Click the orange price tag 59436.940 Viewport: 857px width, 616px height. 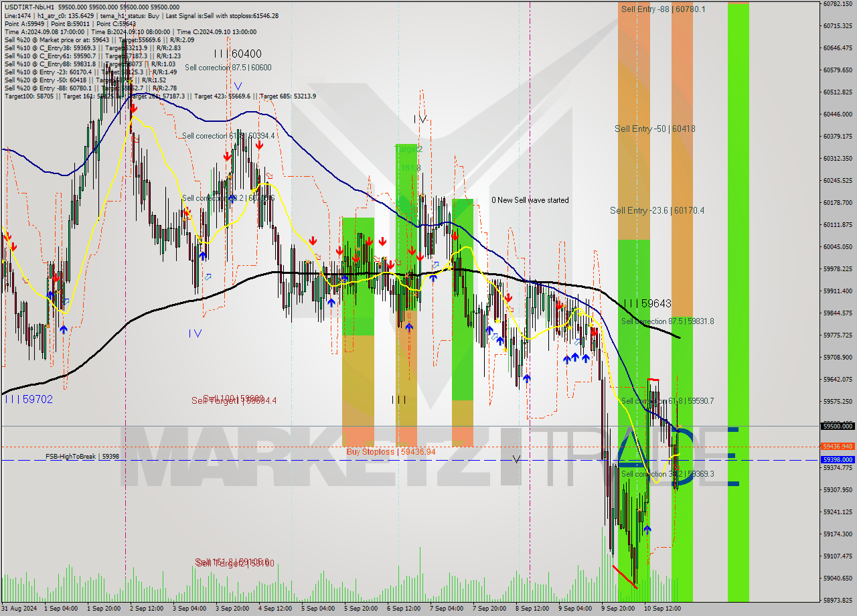(x=837, y=446)
